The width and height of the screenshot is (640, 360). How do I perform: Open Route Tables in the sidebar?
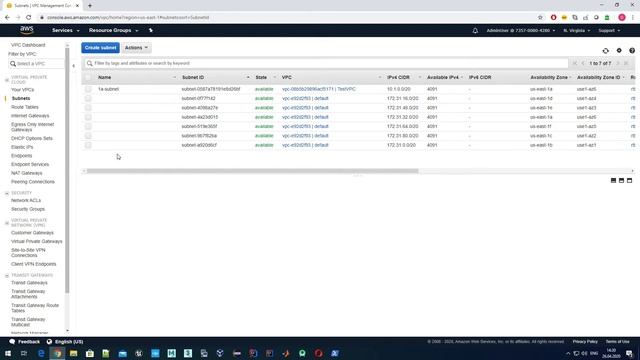[24, 107]
